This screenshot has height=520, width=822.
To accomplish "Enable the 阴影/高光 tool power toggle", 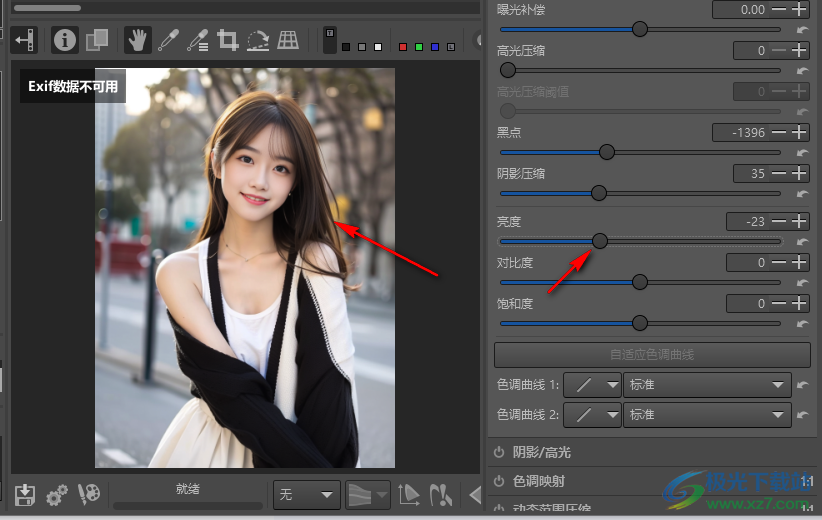I will [x=499, y=452].
